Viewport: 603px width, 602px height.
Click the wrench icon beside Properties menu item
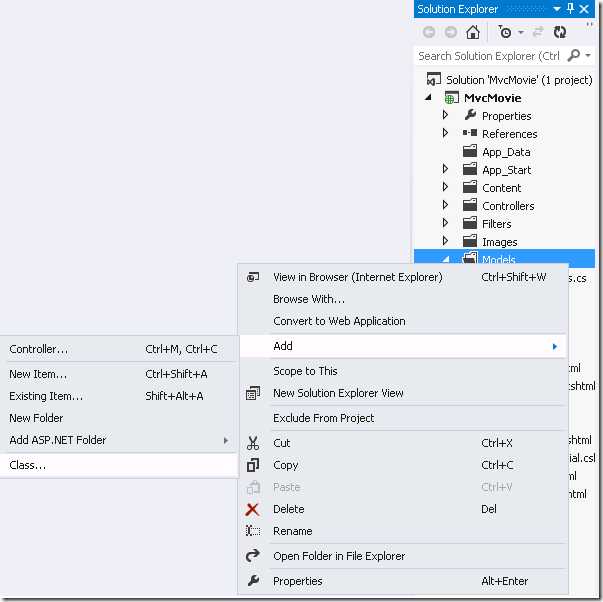tap(253, 580)
